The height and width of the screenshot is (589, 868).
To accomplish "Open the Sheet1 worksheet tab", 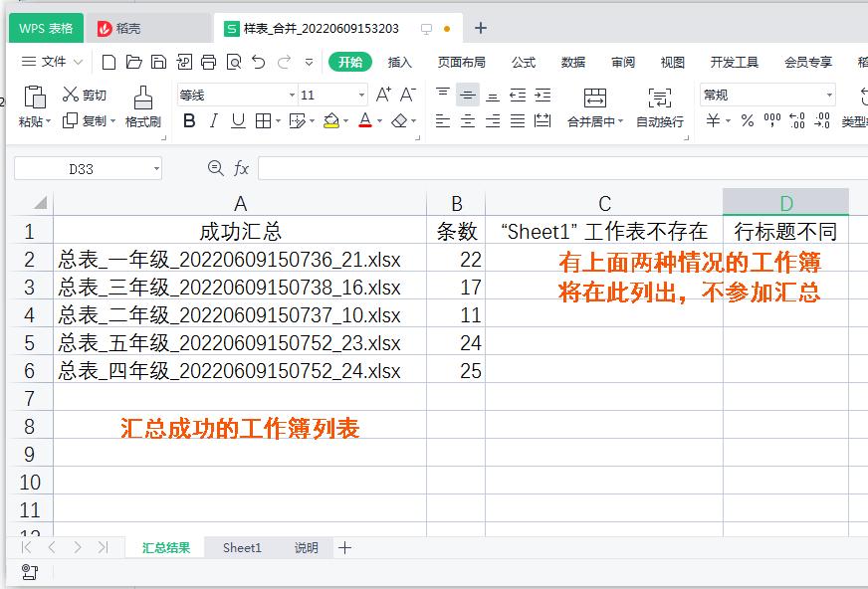I will coord(241,547).
